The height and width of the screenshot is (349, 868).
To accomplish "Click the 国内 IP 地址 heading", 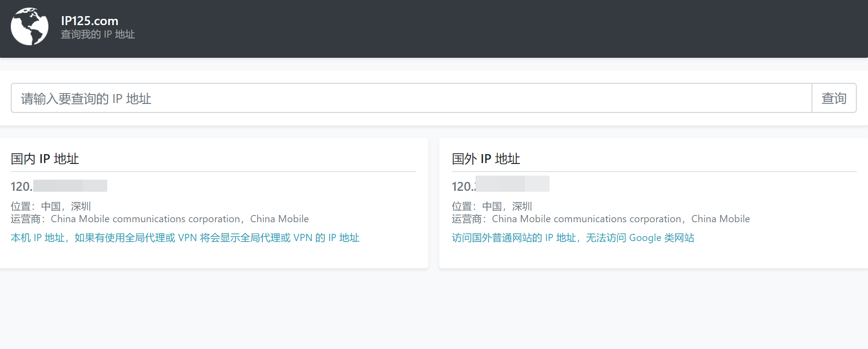I will [x=45, y=159].
